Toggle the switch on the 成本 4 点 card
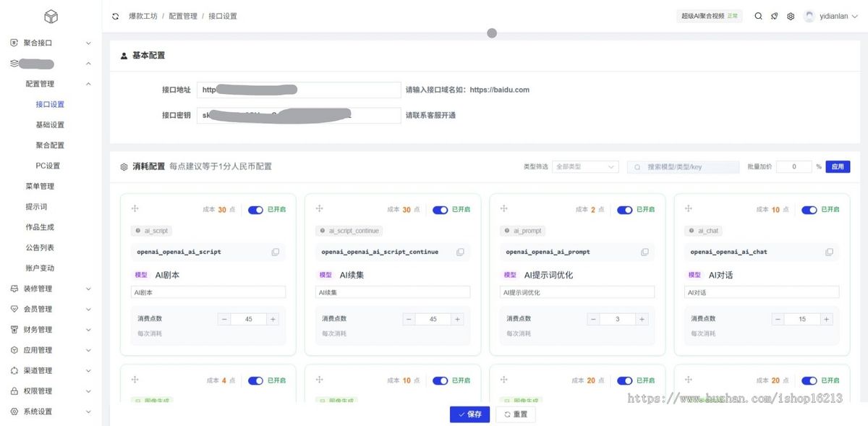Viewport: 868px width, 426px height. pyautogui.click(x=255, y=380)
